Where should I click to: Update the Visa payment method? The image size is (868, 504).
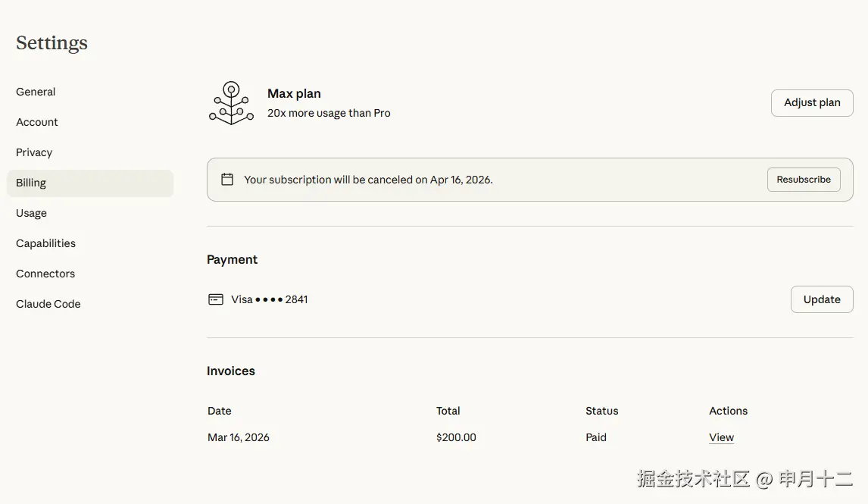(x=822, y=299)
